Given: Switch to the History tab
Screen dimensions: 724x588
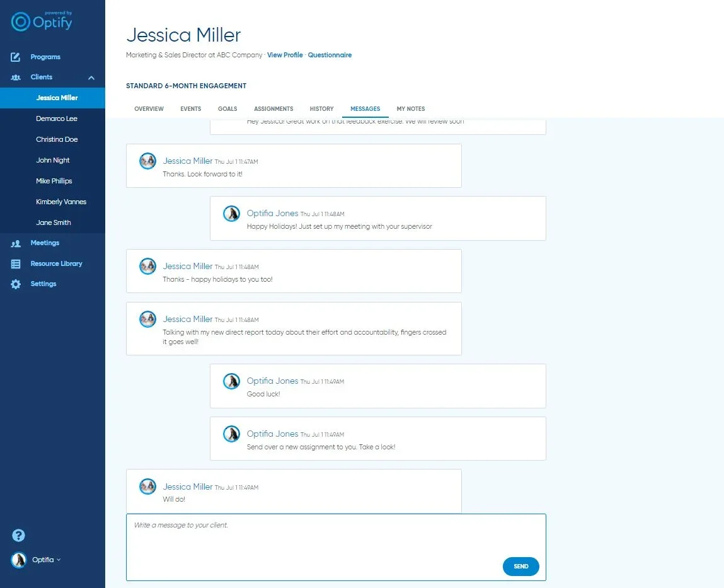Looking at the screenshot, I should click(322, 109).
